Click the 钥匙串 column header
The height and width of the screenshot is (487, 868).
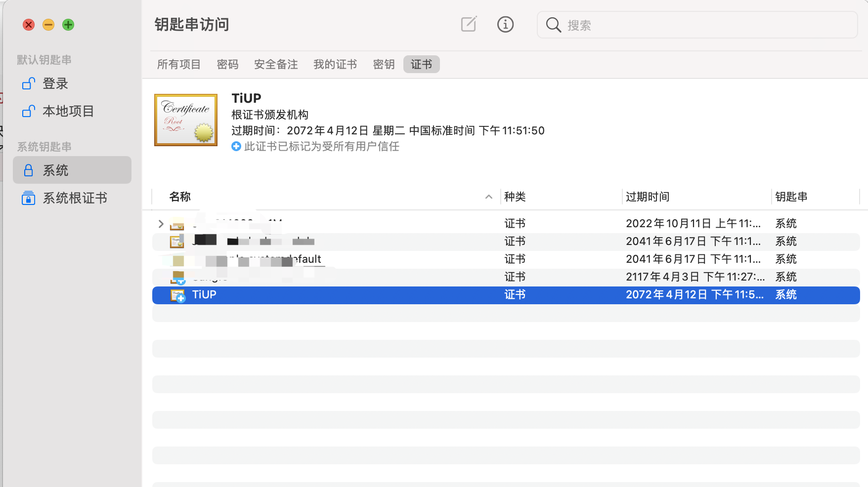pyautogui.click(x=791, y=197)
